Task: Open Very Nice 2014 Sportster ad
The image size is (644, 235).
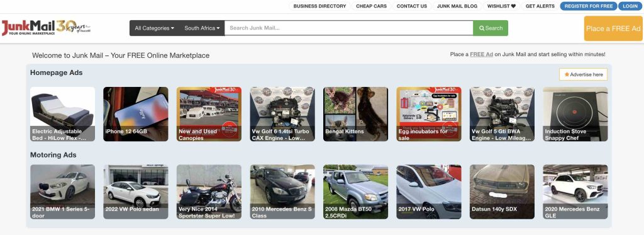Action: coord(209,192)
